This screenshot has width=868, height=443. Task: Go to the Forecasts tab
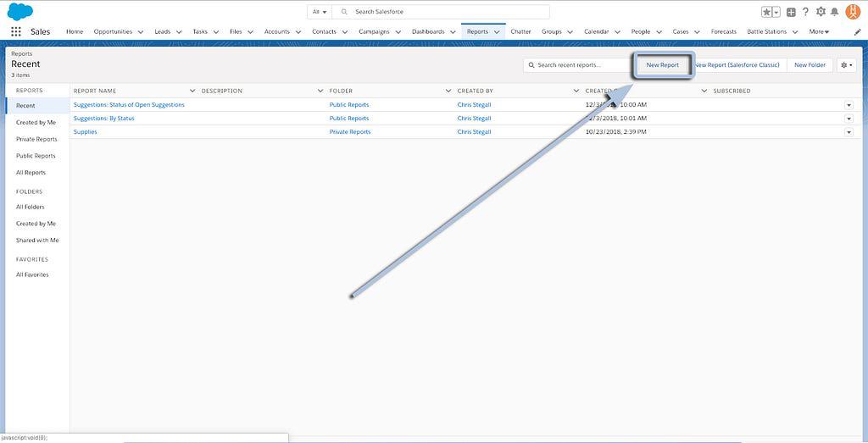(x=724, y=31)
